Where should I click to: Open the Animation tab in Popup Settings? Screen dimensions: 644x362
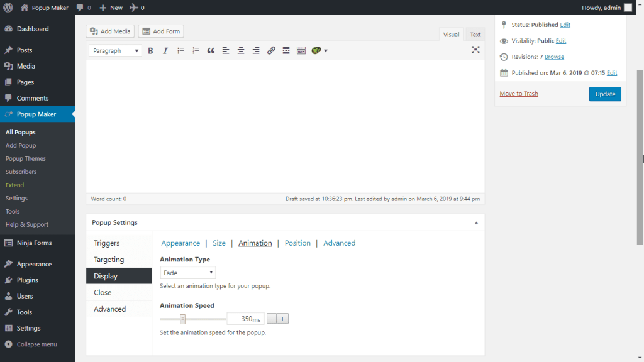pyautogui.click(x=255, y=243)
